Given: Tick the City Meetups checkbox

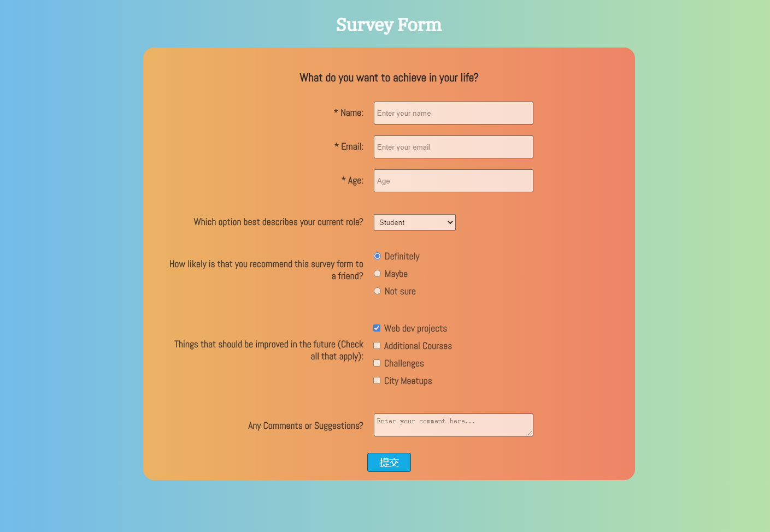Looking at the screenshot, I should pos(377,381).
